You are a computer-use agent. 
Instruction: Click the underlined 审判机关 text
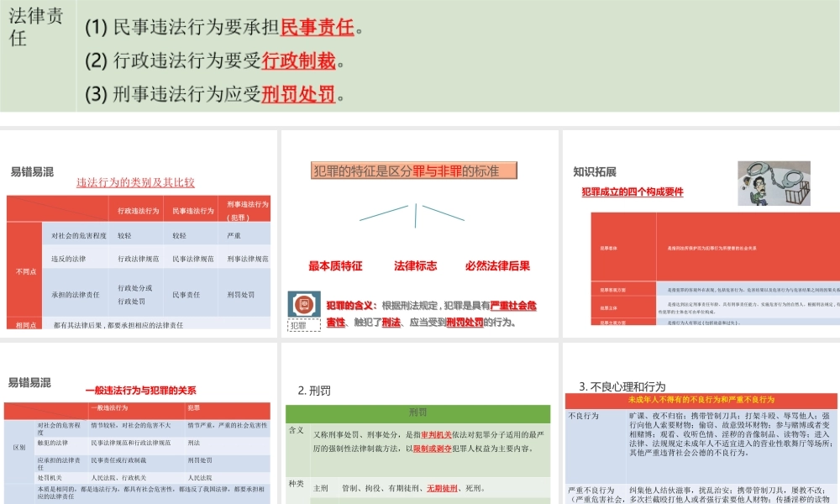coord(436,434)
